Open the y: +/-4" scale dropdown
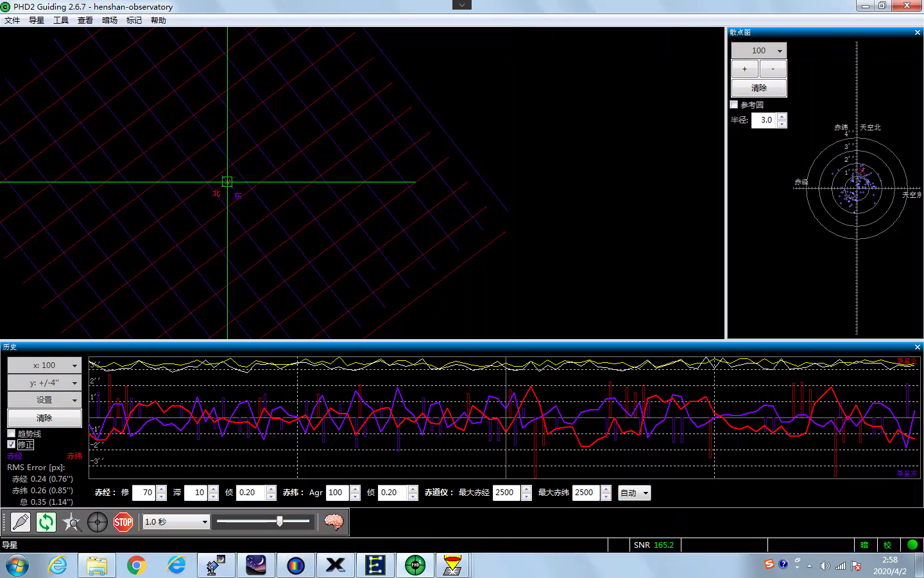The height and width of the screenshot is (578, 924). pos(44,383)
